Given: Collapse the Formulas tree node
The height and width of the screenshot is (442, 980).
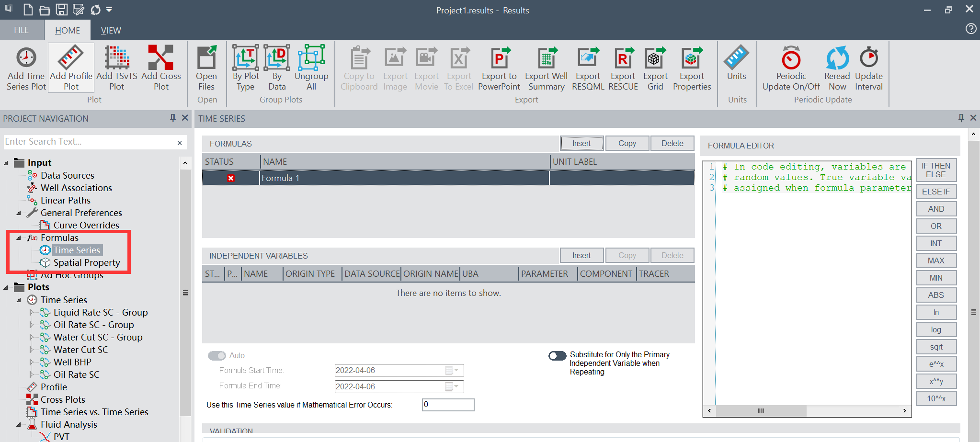Looking at the screenshot, I should (x=19, y=238).
